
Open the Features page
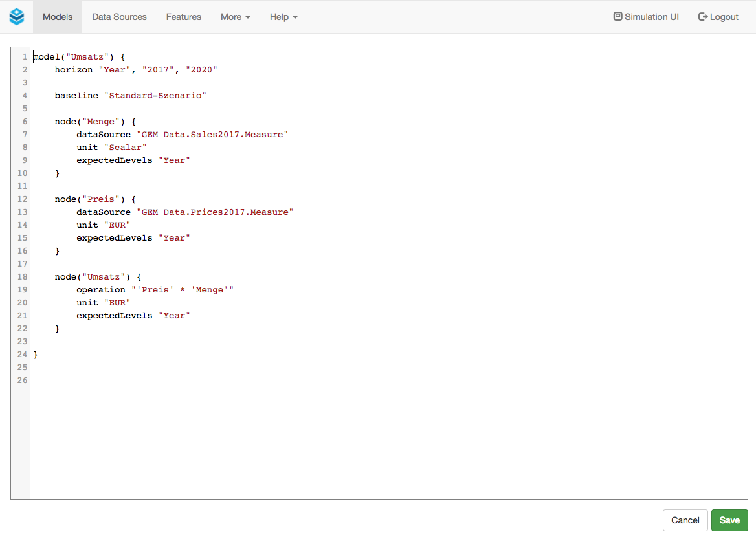[x=183, y=17]
